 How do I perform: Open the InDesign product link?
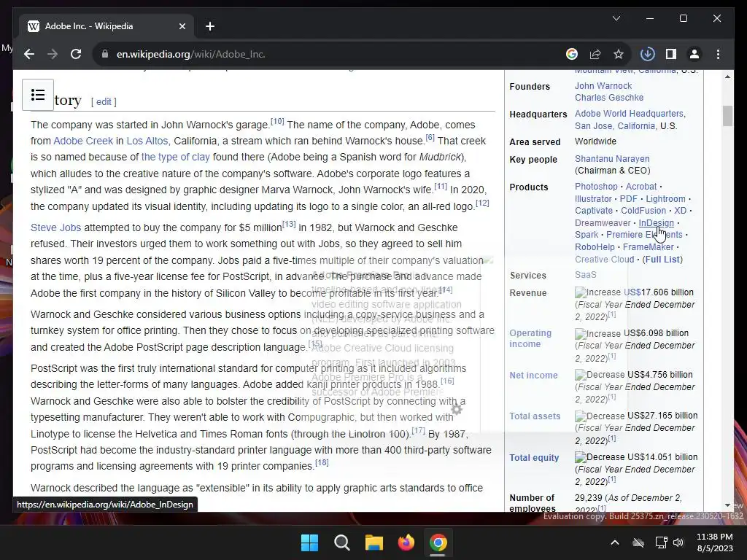(656, 223)
